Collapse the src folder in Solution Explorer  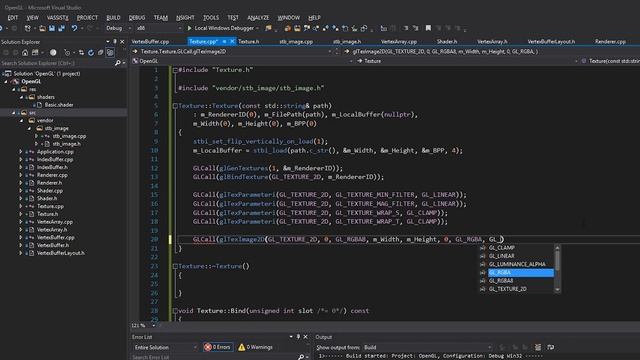pyautogui.click(x=14, y=113)
